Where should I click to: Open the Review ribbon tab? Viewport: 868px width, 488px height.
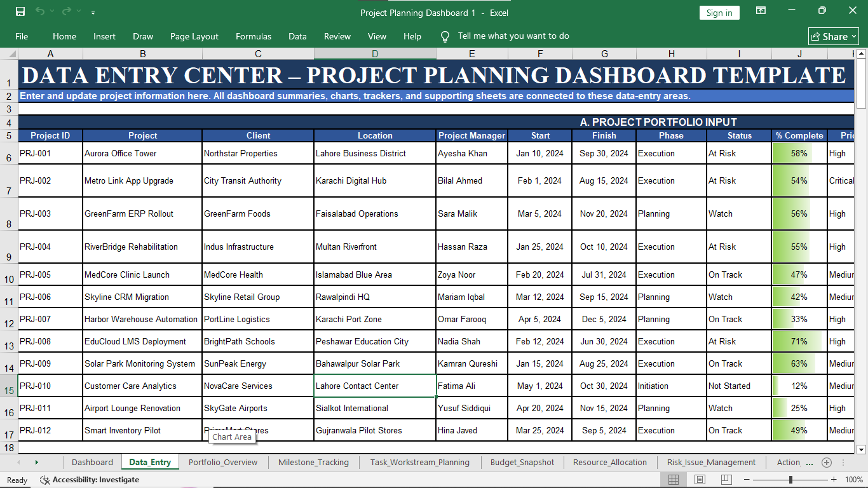click(x=337, y=36)
